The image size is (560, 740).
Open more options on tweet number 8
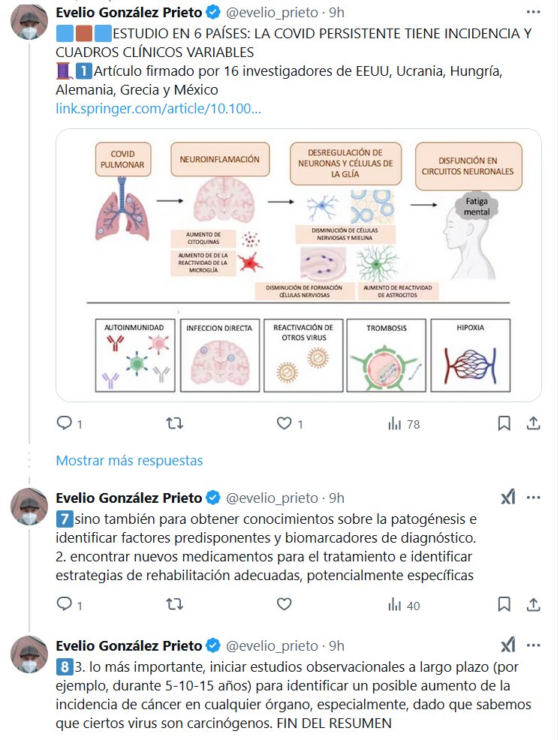tap(533, 645)
